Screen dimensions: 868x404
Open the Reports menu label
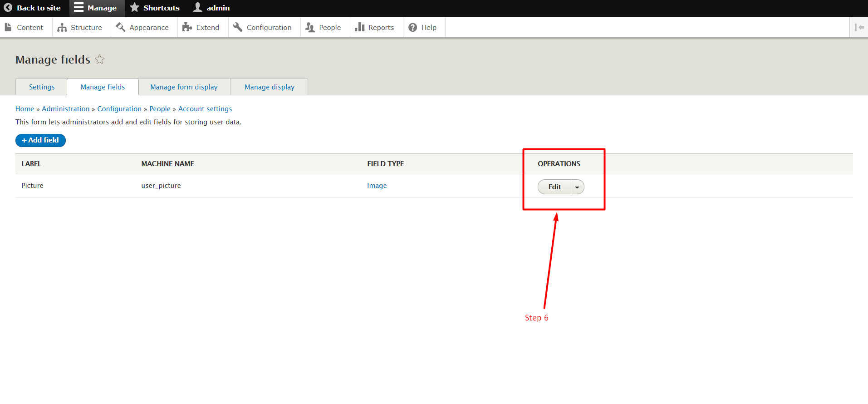[x=381, y=28]
